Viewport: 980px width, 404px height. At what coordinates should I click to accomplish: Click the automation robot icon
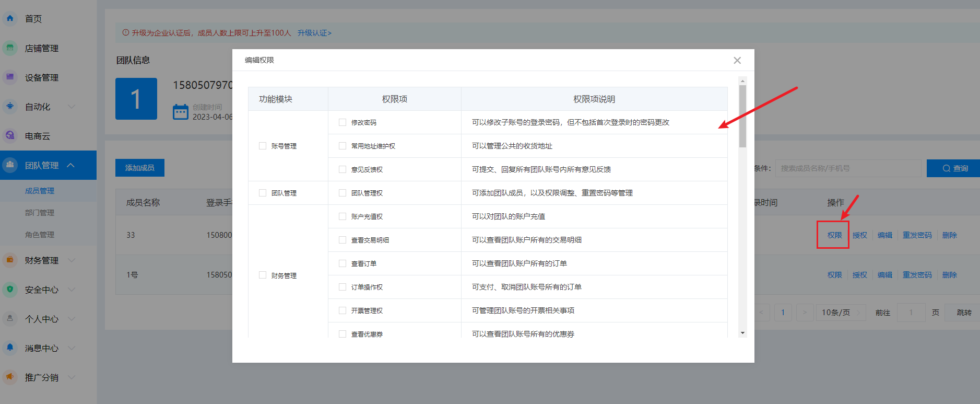pos(10,106)
